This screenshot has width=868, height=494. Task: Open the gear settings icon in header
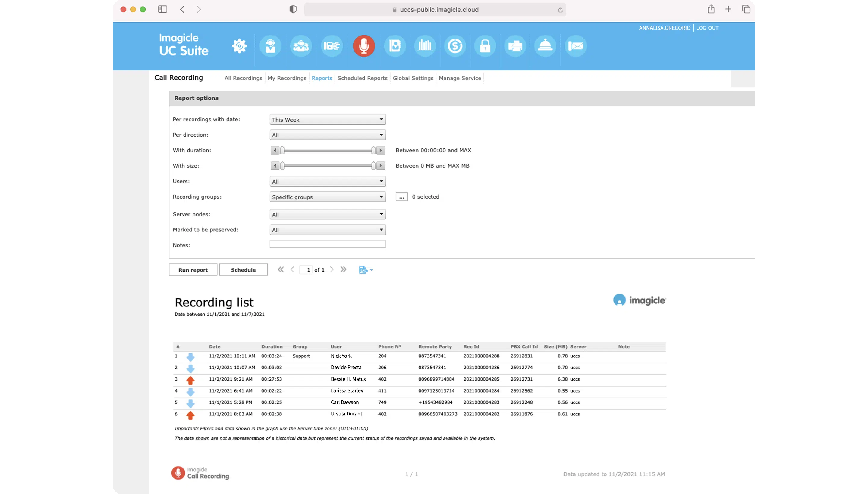click(239, 46)
